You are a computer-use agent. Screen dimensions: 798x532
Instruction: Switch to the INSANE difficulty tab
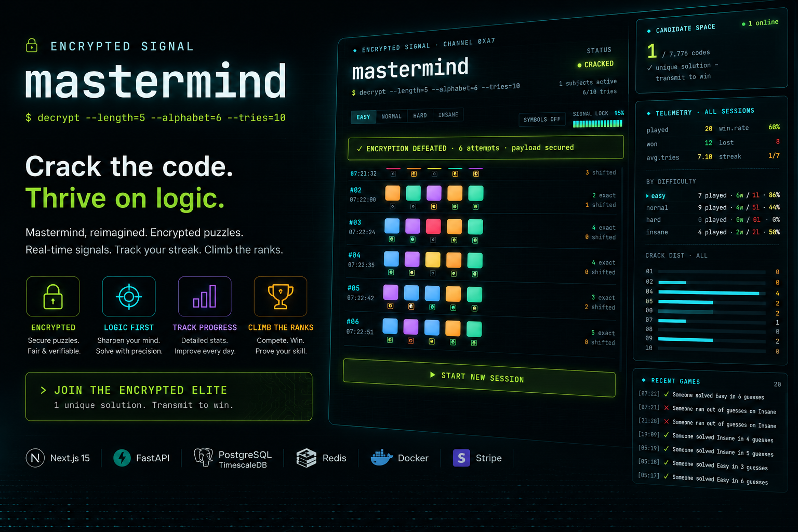[x=448, y=115]
